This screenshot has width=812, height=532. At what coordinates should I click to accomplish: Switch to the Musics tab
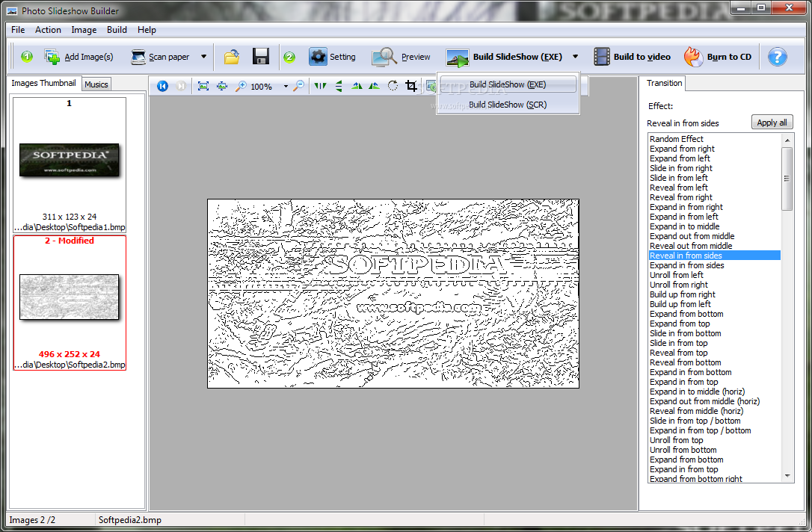pyautogui.click(x=96, y=84)
